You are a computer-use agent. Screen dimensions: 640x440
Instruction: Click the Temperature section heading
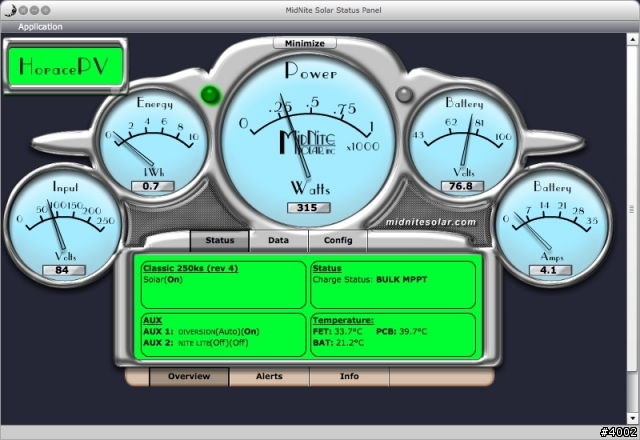pos(343,320)
